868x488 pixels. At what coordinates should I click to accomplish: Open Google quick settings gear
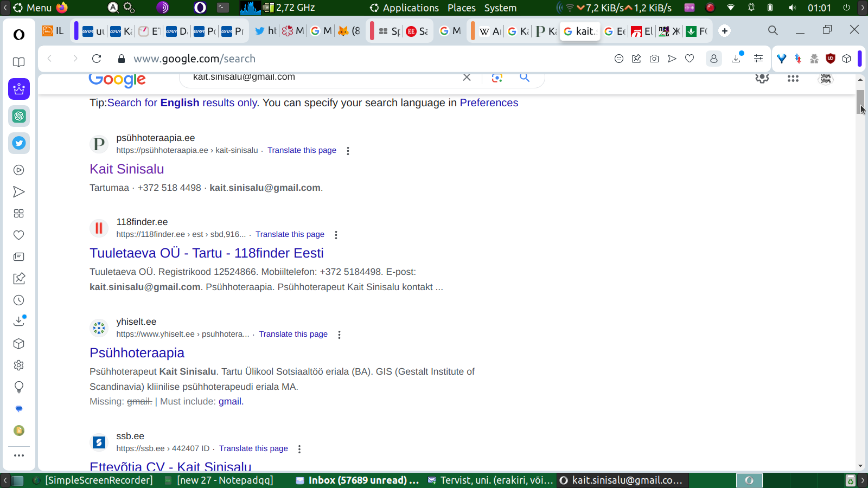point(762,79)
